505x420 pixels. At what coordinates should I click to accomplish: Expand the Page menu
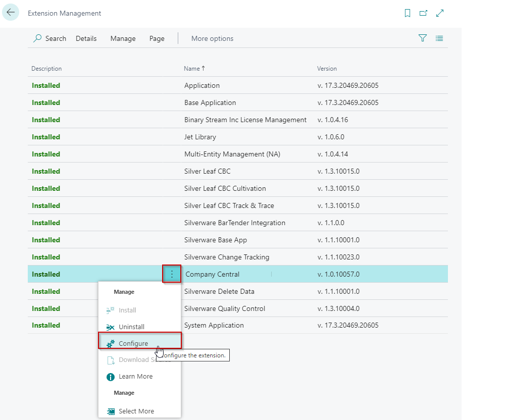coord(157,38)
